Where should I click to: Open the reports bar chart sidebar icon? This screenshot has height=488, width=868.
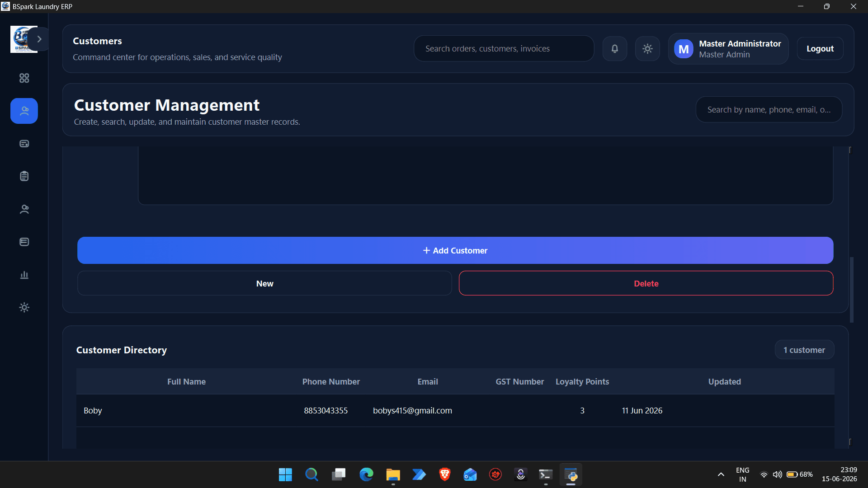(x=24, y=275)
